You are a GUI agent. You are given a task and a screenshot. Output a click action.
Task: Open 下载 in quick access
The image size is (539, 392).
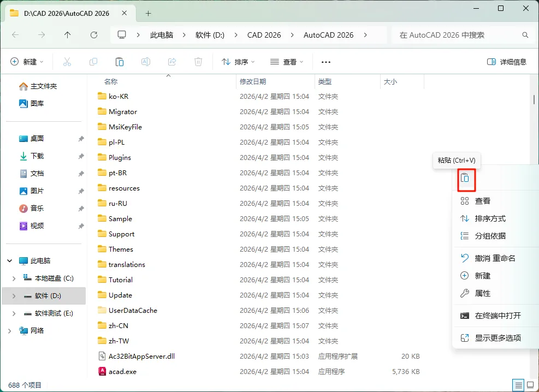coord(31,156)
